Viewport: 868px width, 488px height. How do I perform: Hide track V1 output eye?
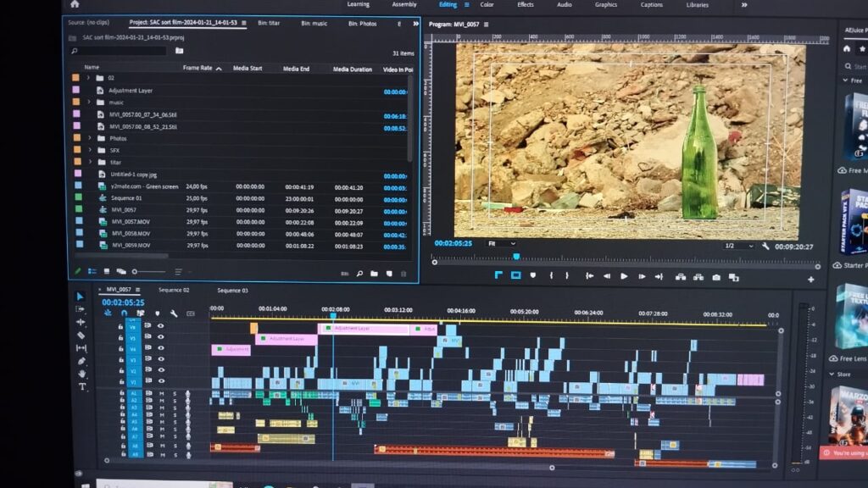[x=161, y=380]
